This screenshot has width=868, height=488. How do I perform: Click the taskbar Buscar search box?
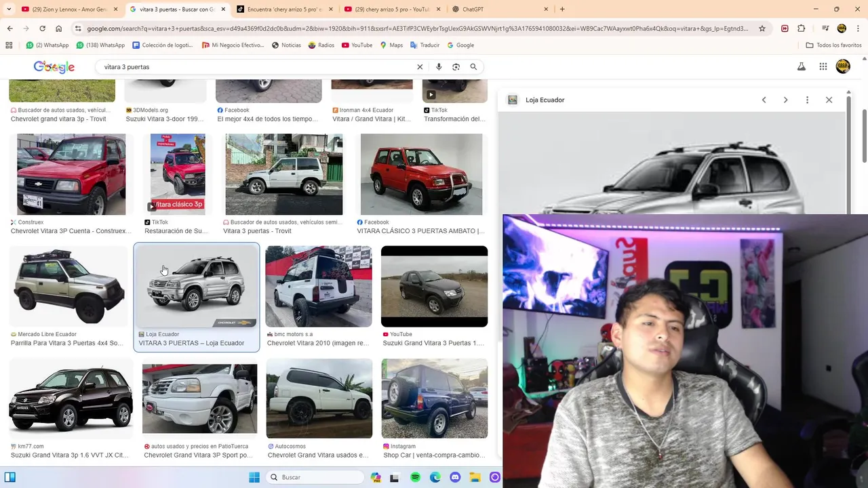[315, 477]
